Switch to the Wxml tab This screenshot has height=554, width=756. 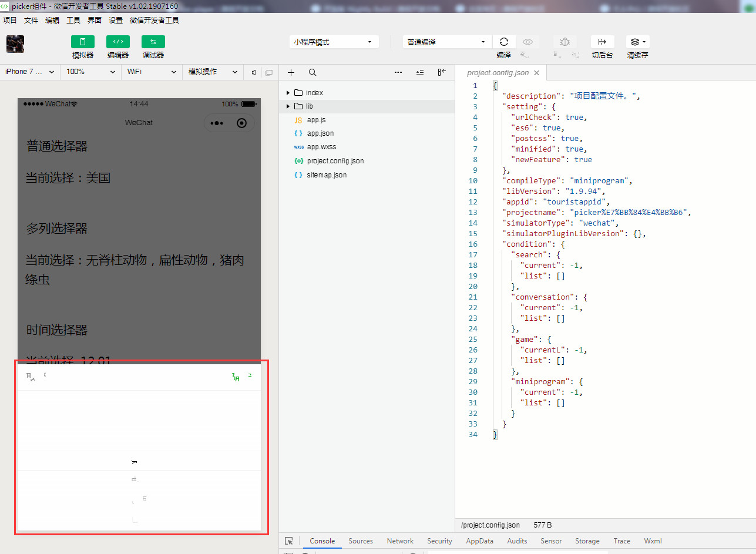point(653,541)
